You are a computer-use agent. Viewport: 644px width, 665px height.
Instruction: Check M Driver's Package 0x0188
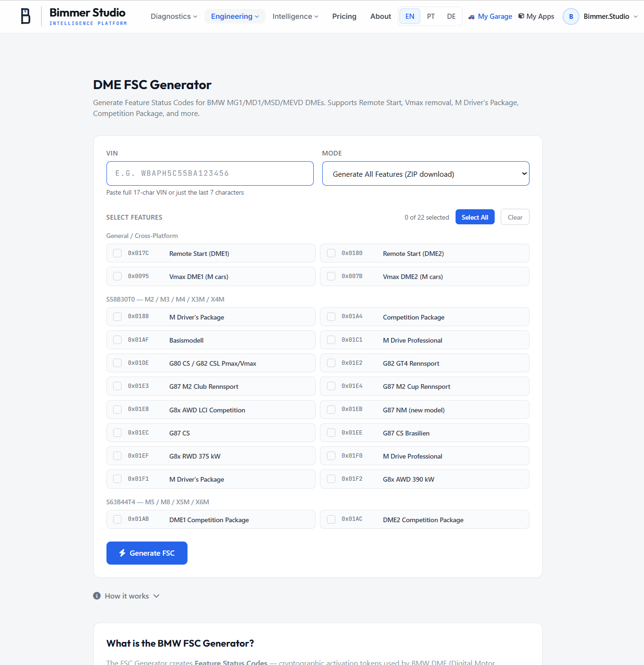point(117,317)
